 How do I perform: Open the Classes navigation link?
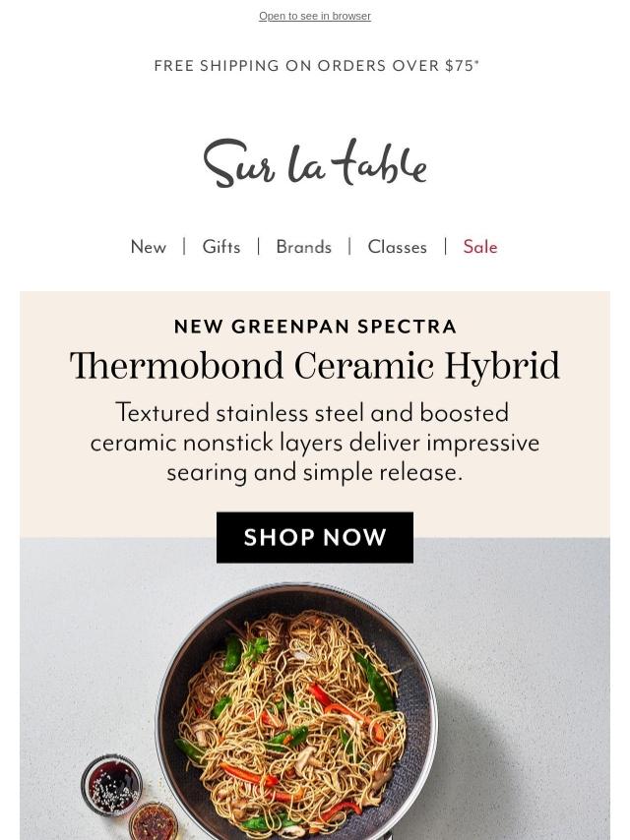coord(397,247)
